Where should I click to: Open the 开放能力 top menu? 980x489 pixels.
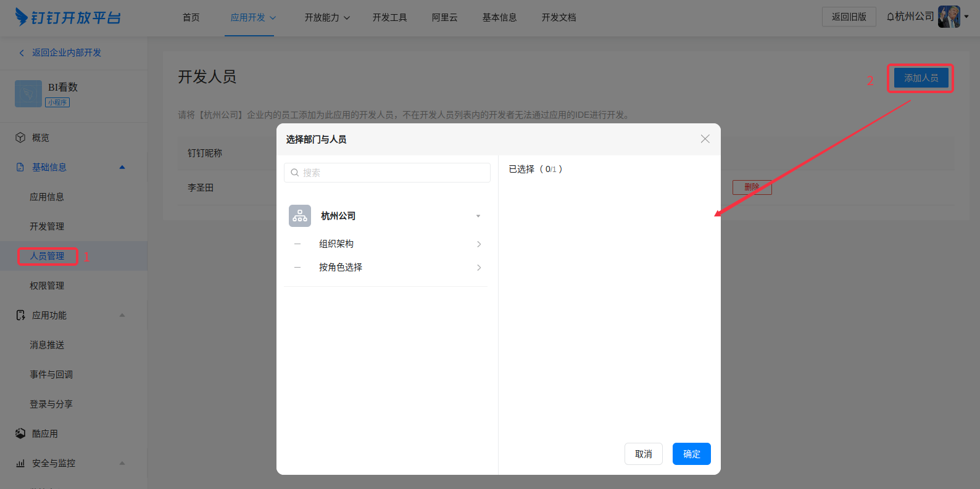coord(327,17)
